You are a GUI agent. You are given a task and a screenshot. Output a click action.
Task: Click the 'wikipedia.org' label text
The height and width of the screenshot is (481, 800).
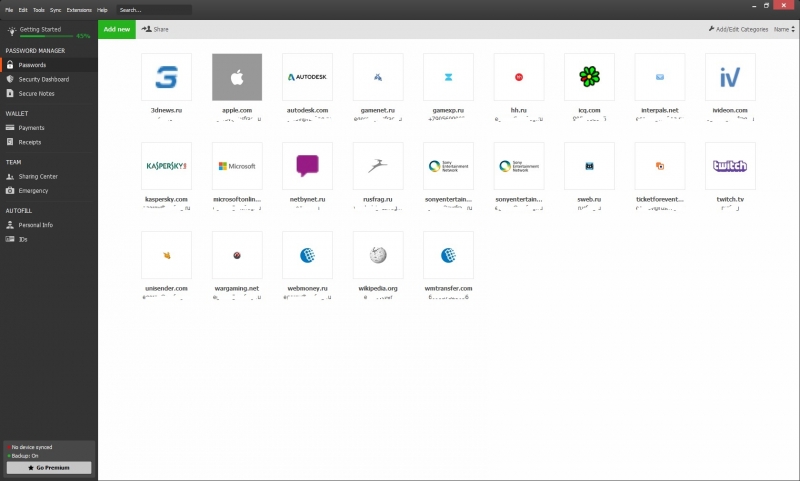click(x=378, y=288)
